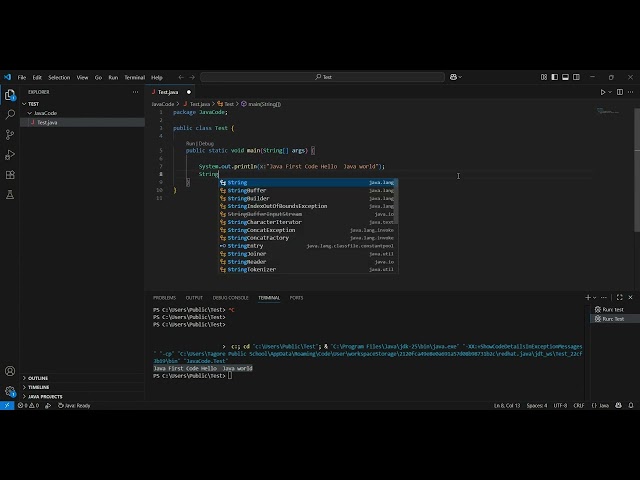
Task: Run the Java file with play icon
Action: pyautogui.click(x=602, y=92)
